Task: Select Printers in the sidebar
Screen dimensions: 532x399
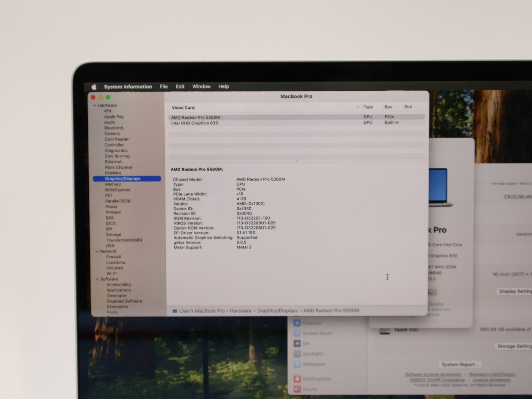Action: [113, 212]
